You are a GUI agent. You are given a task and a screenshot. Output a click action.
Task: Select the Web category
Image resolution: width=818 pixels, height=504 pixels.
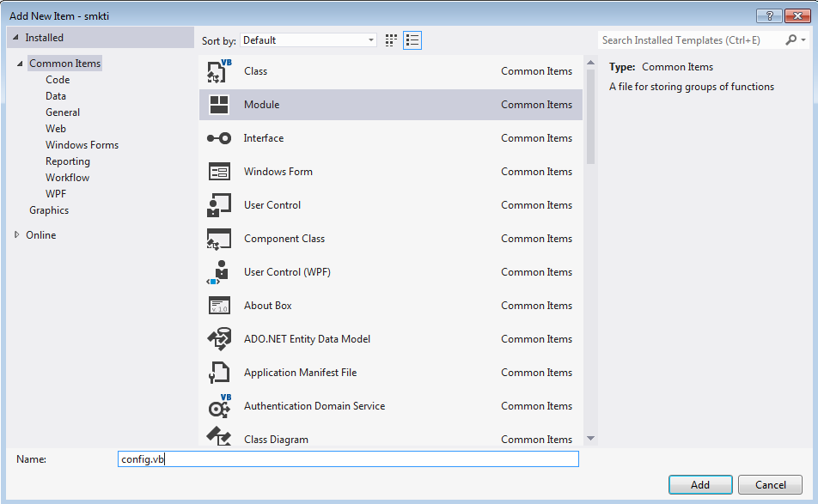click(x=55, y=128)
